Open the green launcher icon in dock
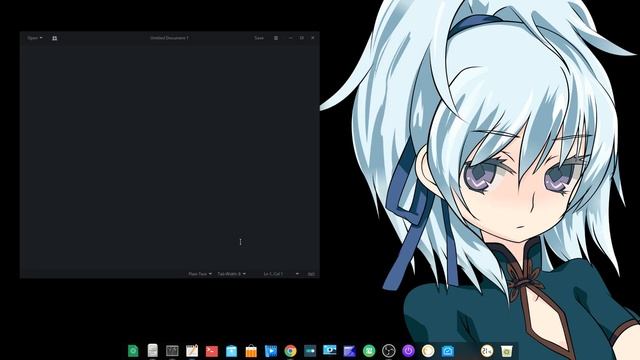Viewport: 640px width, 360px height. [133, 351]
